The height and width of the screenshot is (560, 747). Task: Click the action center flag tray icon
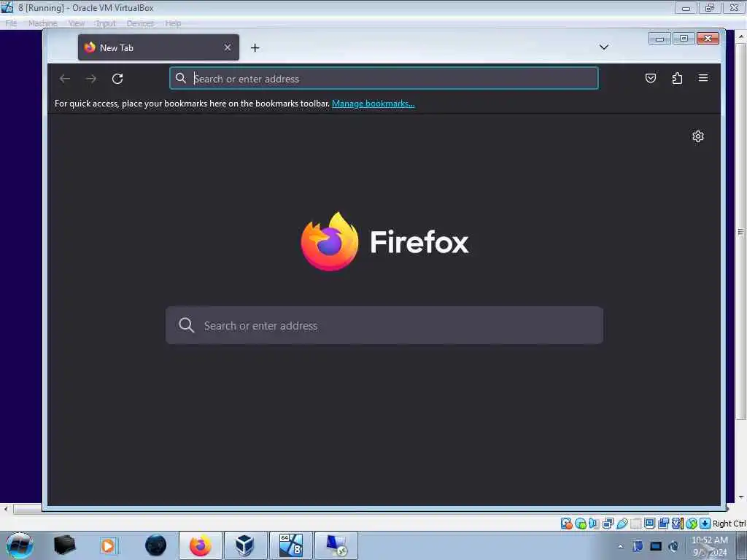click(638, 546)
